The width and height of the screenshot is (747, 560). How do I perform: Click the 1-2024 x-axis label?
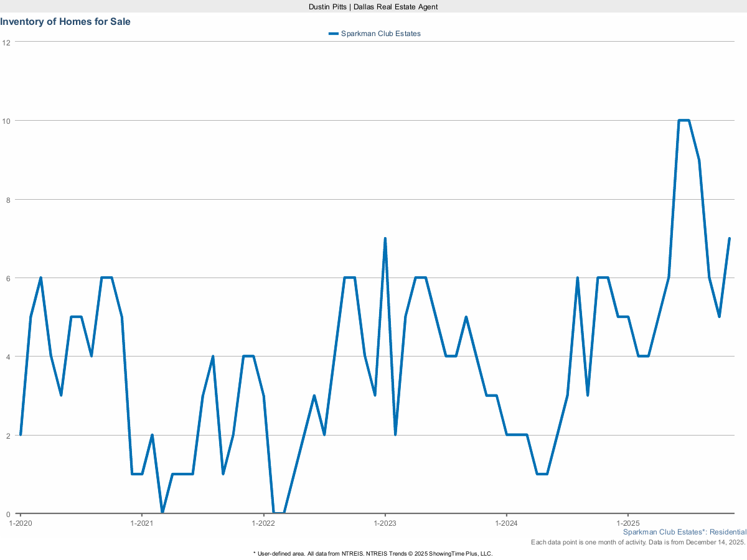[506, 523]
